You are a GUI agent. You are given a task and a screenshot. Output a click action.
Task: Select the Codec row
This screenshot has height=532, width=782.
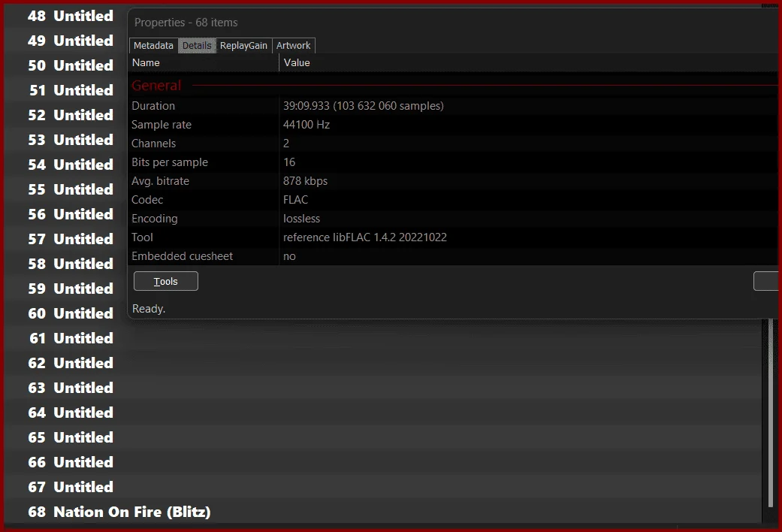point(454,200)
